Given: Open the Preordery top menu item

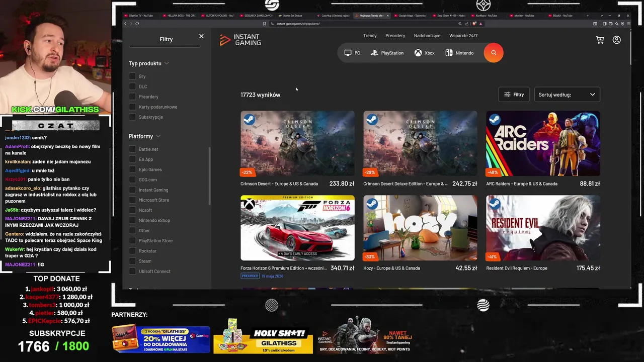Looking at the screenshot, I should pyautogui.click(x=395, y=36).
